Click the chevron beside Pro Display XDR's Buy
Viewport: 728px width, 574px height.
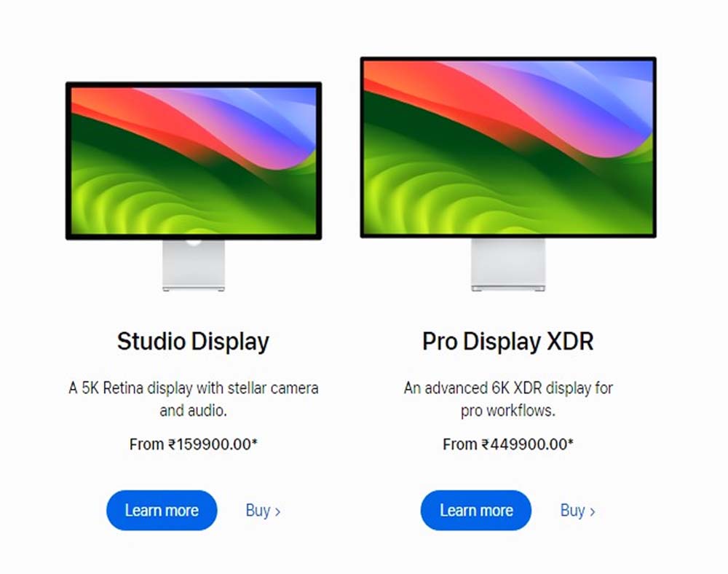(593, 512)
